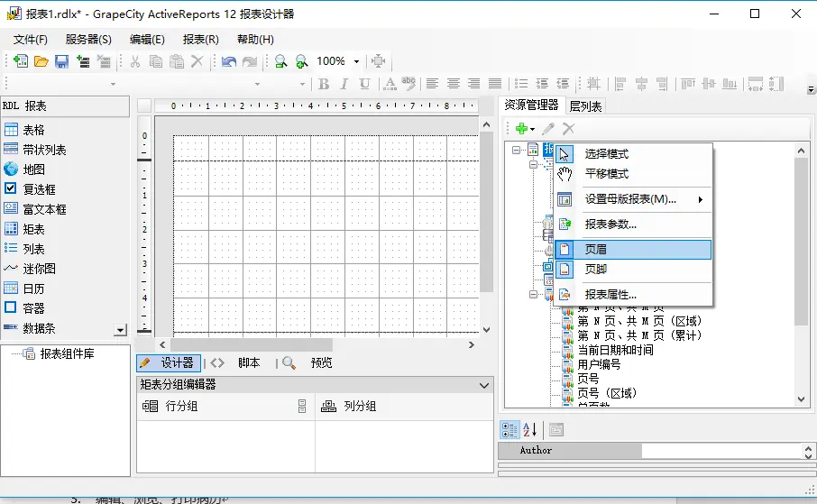
Task: Open the zoom percentage dropdown arrow
Action: 356,61
